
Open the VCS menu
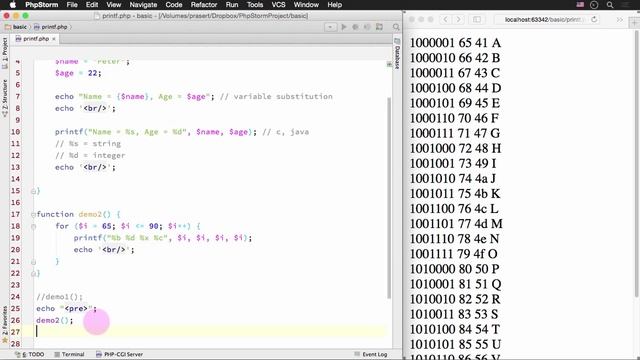coord(278,5)
